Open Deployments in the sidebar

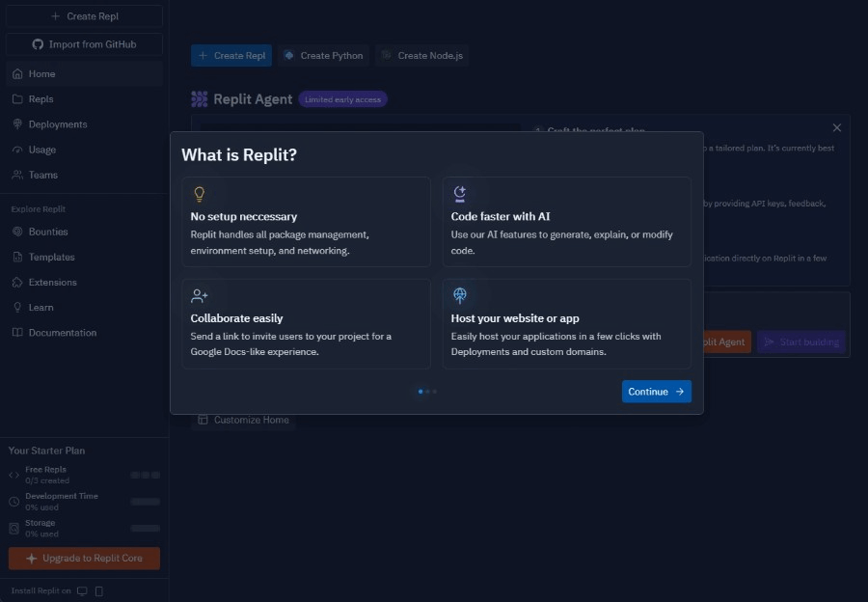(84, 124)
